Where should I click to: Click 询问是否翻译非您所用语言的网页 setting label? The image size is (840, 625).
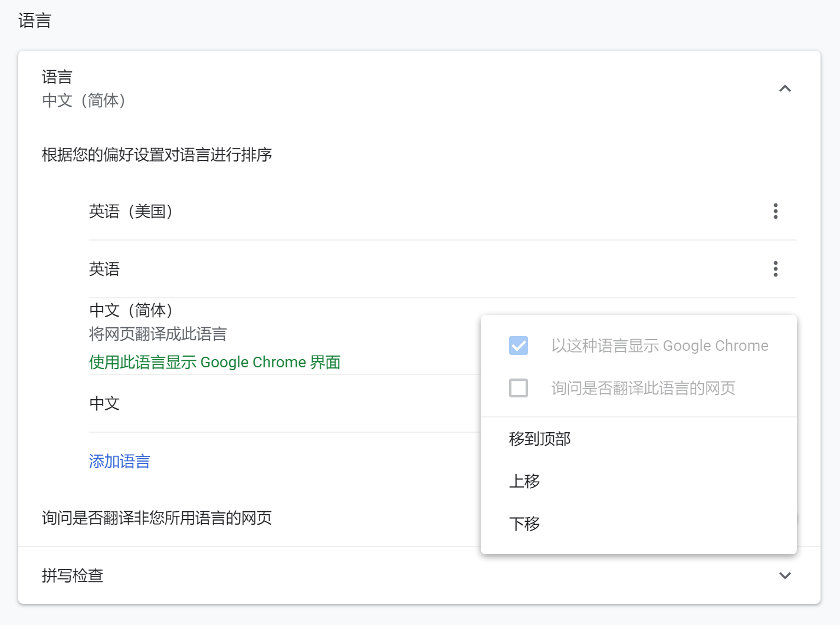pyautogui.click(x=157, y=518)
